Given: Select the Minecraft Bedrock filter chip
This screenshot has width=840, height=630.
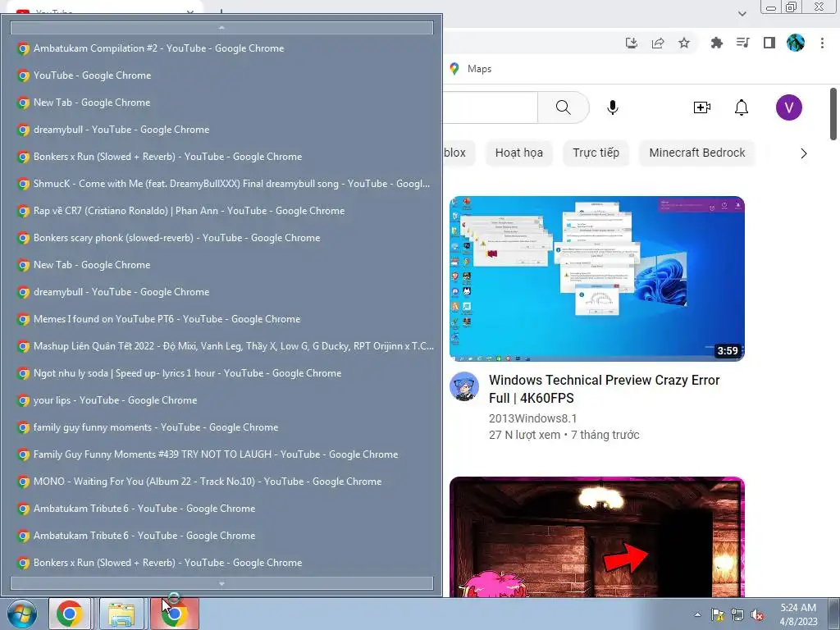Looking at the screenshot, I should pyautogui.click(x=697, y=153).
